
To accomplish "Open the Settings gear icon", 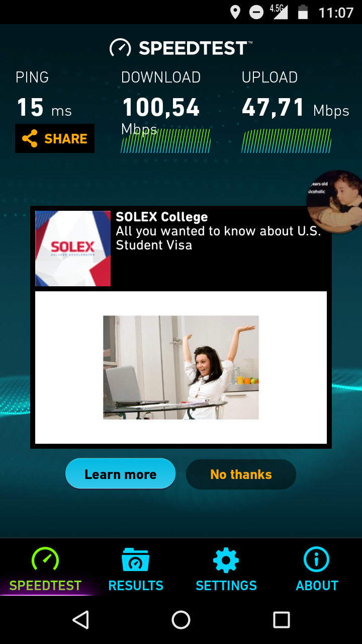I will pyautogui.click(x=226, y=560).
